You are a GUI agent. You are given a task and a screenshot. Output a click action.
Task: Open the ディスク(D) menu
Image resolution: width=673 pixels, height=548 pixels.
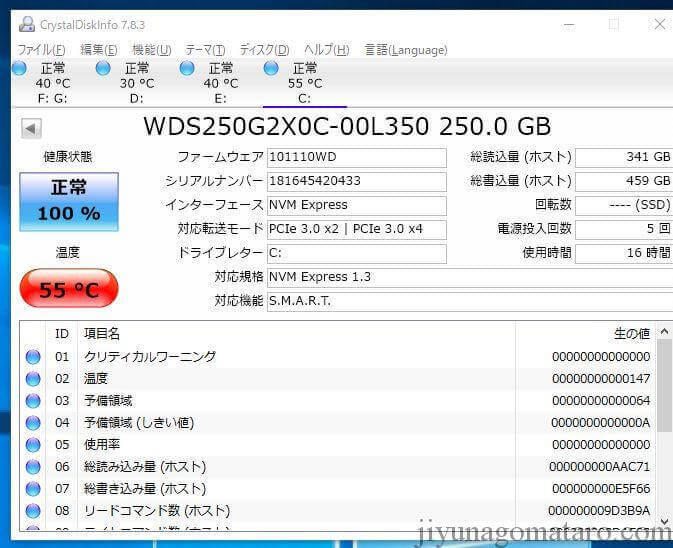tap(264, 50)
